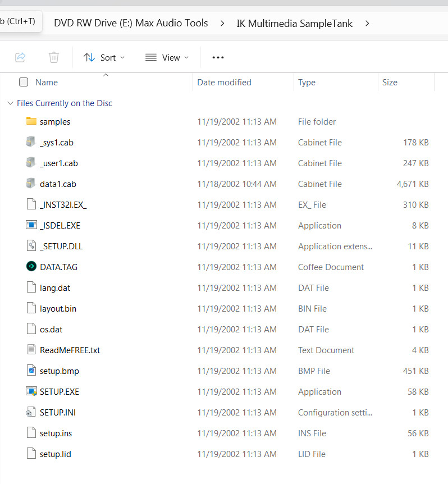Click the Share icon in toolbar
The image size is (448, 484).
click(x=20, y=57)
